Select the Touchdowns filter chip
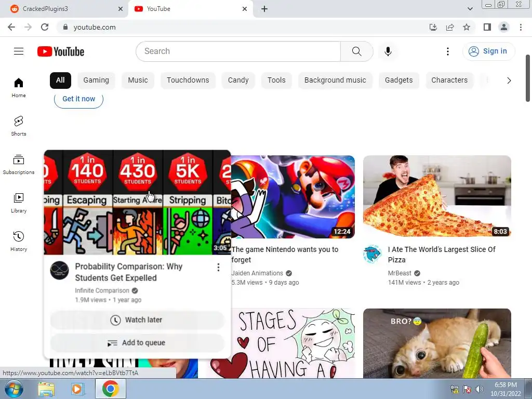The width and height of the screenshot is (532, 399). (x=188, y=81)
